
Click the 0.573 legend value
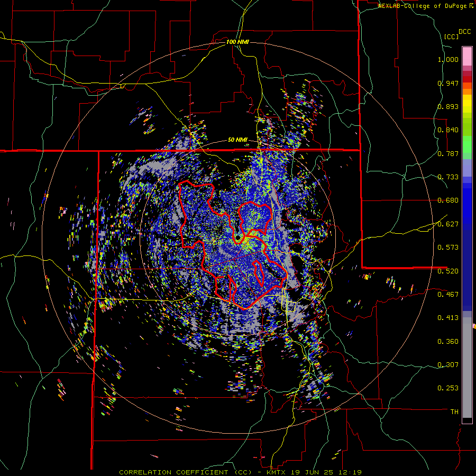[x=448, y=248]
